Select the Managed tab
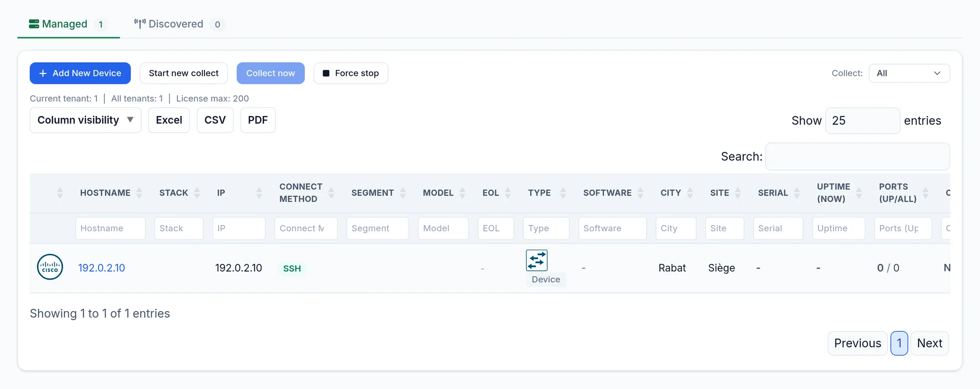980x389 pixels. click(x=68, y=24)
